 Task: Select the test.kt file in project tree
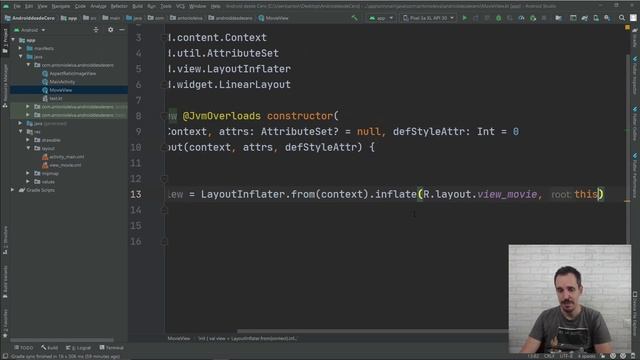coord(56,98)
